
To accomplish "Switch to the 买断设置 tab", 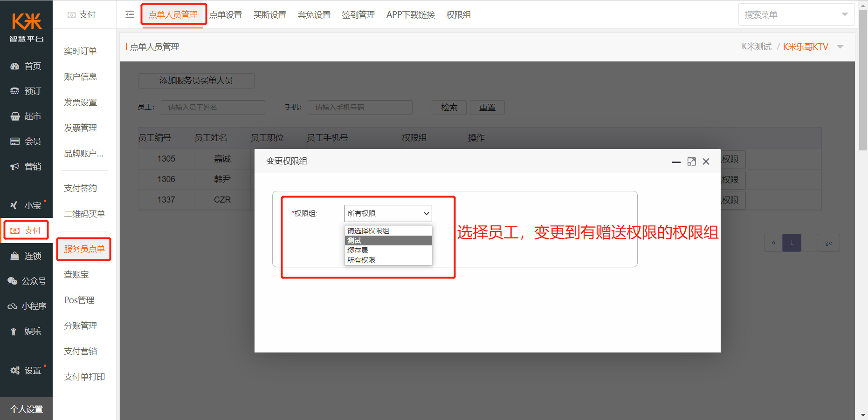I will pyautogui.click(x=270, y=15).
